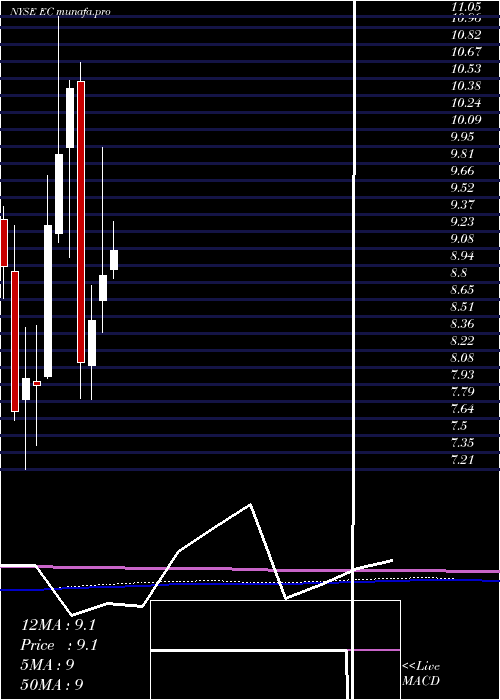Click the 9.23 price axis label
The width and height of the screenshot is (500, 700).
click(462, 222)
